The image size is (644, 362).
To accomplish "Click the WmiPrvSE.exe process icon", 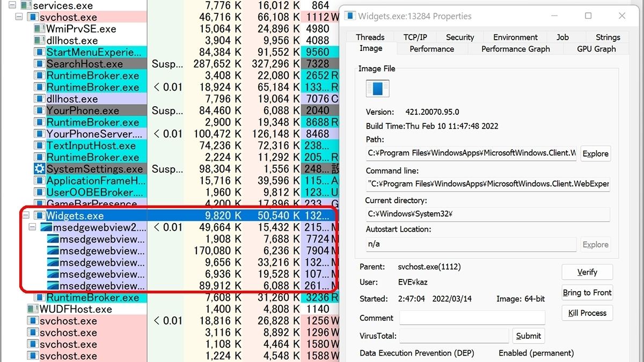I will point(39,29).
